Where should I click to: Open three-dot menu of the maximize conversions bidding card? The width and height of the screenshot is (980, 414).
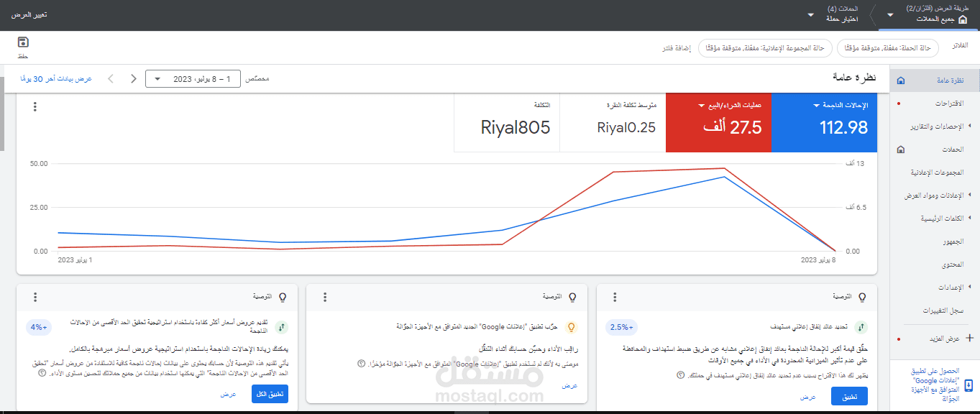click(35, 297)
